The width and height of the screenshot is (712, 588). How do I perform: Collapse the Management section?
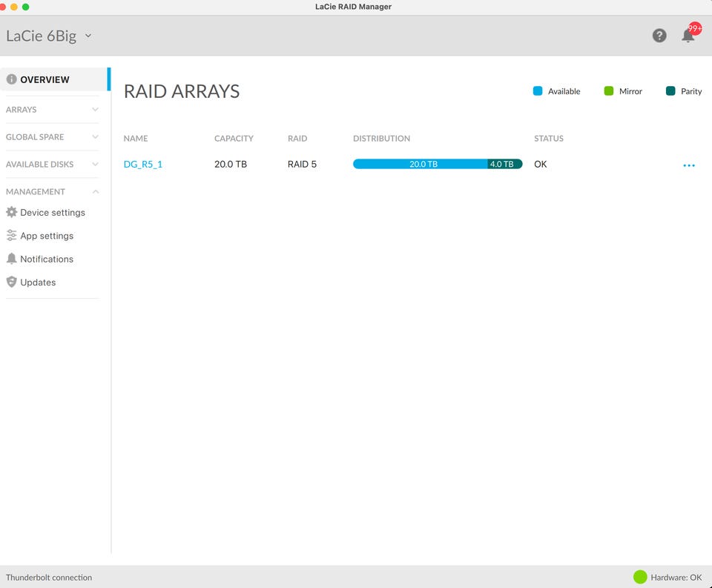click(x=95, y=191)
